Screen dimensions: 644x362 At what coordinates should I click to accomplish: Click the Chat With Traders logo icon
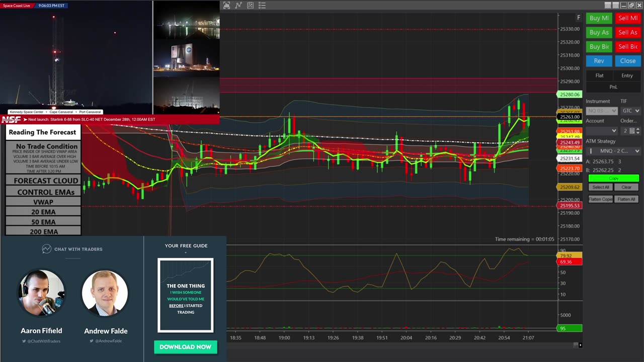coord(46,249)
